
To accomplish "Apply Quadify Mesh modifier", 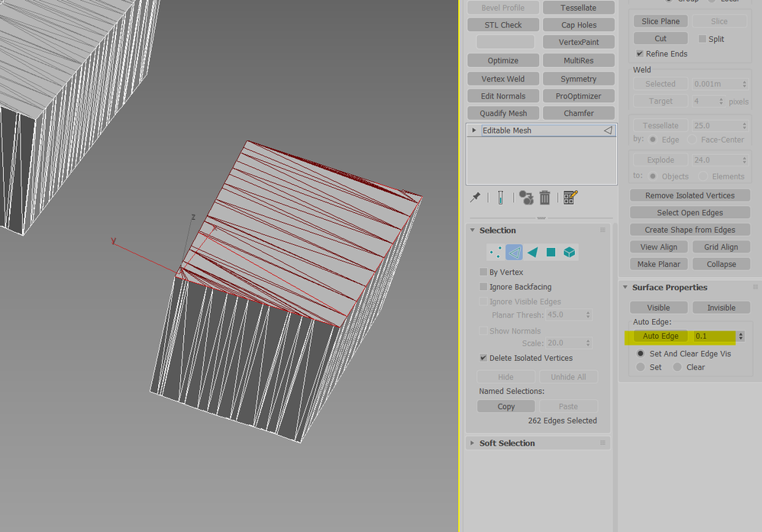I will pos(503,113).
